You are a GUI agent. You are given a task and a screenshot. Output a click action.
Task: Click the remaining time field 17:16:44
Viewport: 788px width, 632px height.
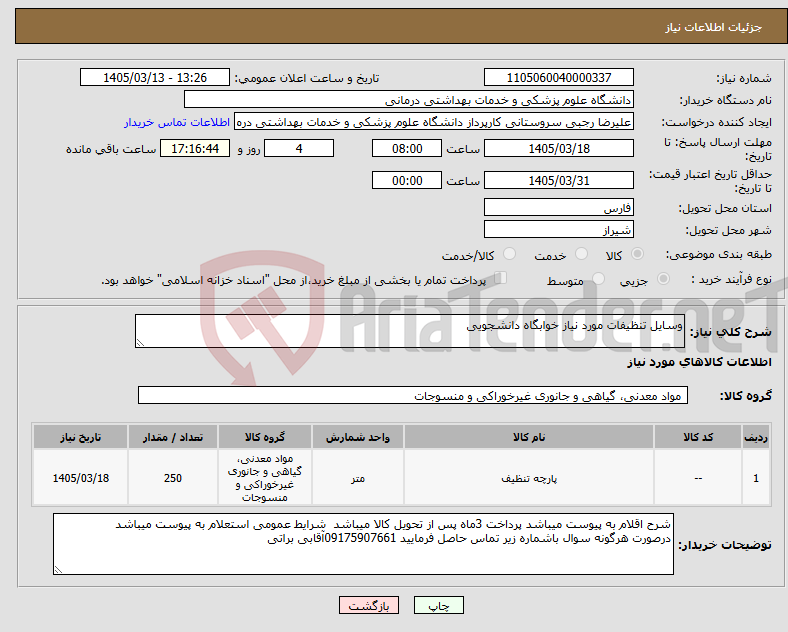[x=195, y=148]
